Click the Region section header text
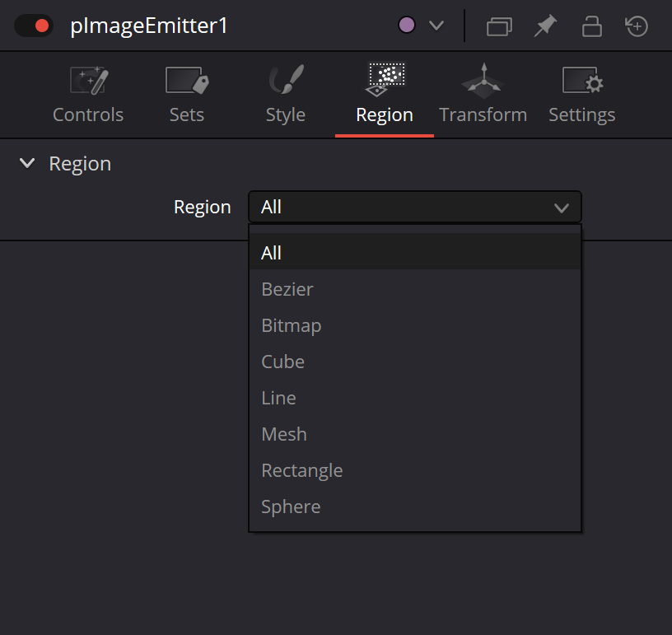 click(80, 164)
